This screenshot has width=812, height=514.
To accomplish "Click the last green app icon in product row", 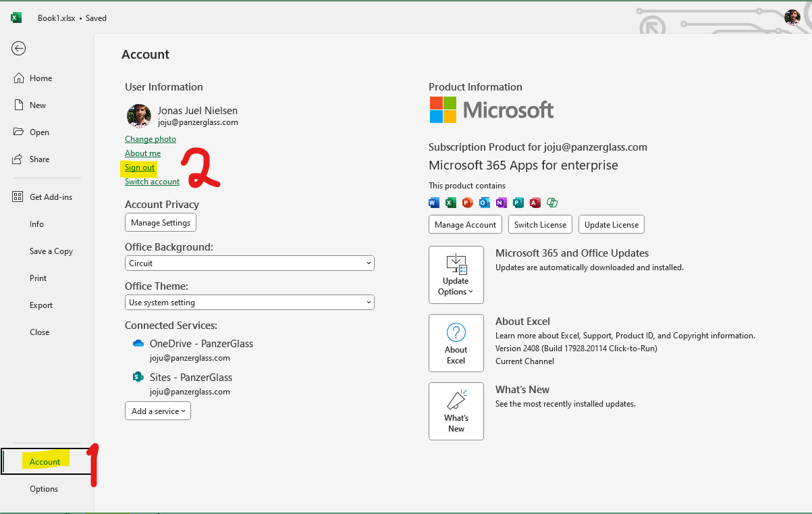I will pyautogui.click(x=552, y=203).
